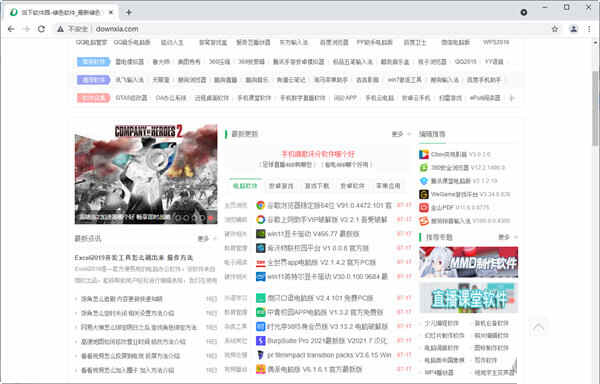Viewport: 600px width, 384px height.
Task: Expand 更多 in the 最新资讯 header
Action: point(207,238)
